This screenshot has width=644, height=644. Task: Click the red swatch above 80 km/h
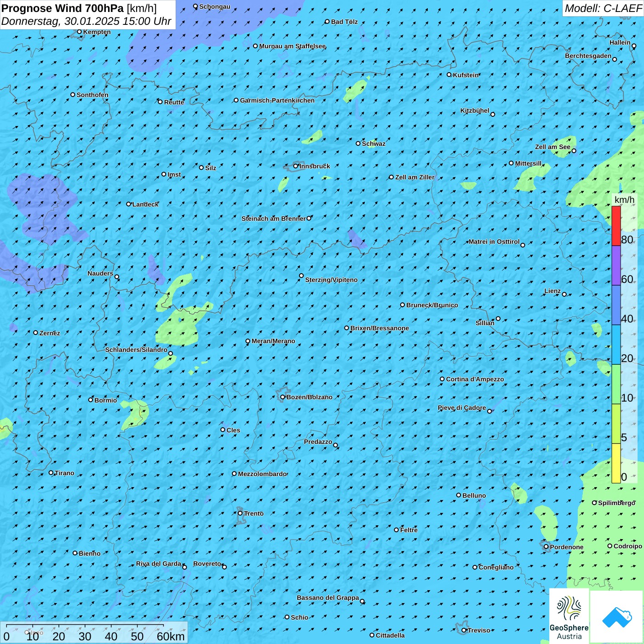(616, 226)
